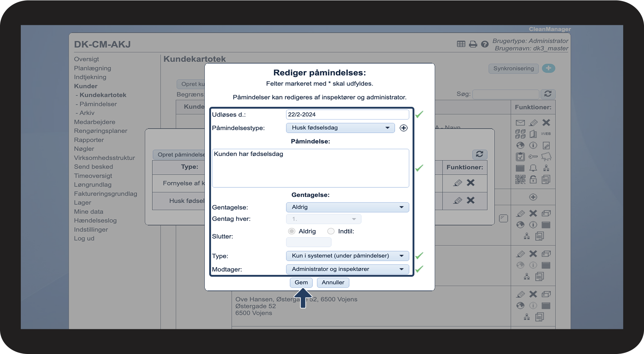Click the Påmindelse text area with Kunden har fødselsdag
The image size is (644, 354).
tap(311, 168)
